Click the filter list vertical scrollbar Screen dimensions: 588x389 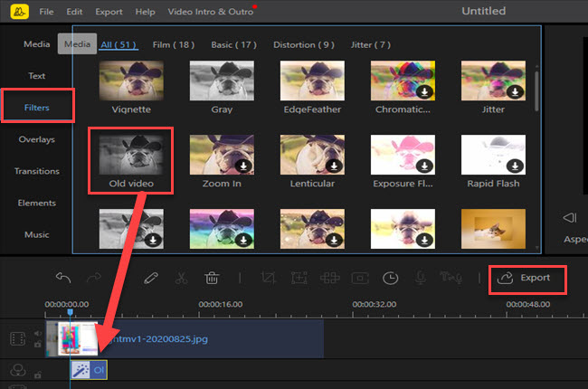tap(536, 90)
